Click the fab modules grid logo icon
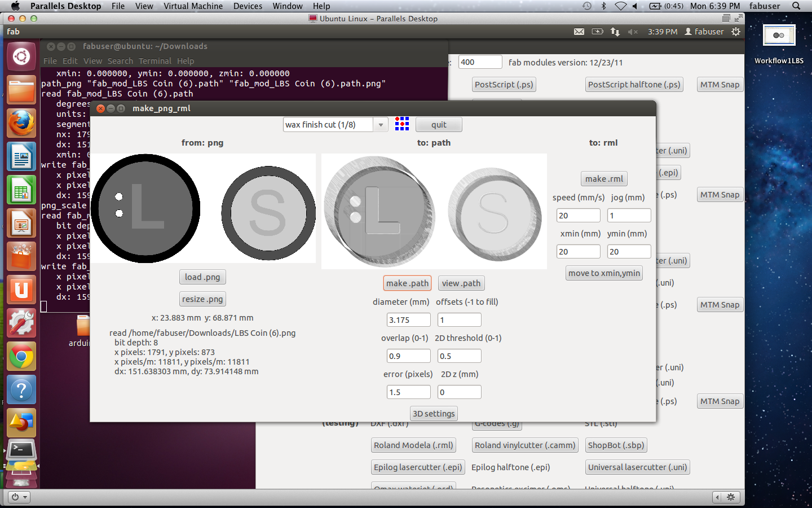The width and height of the screenshot is (812, 508). pos(401,124)
